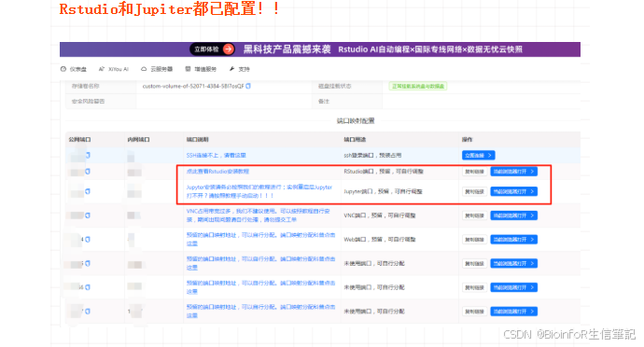The image size is (644, 347).
Task: Open the 增值服务 menu item
Action: (201, 69)
